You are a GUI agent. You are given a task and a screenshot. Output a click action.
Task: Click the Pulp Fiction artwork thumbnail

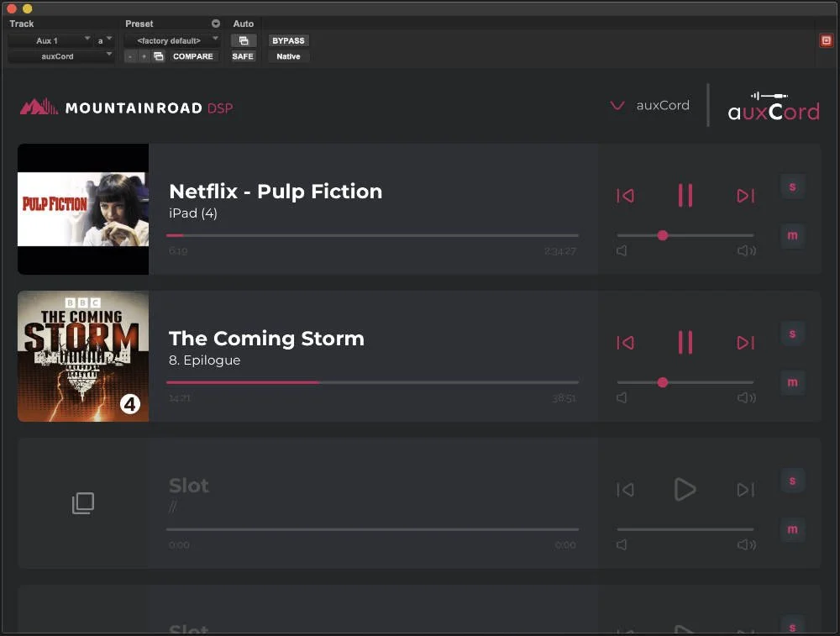click(x=83, y=209)
